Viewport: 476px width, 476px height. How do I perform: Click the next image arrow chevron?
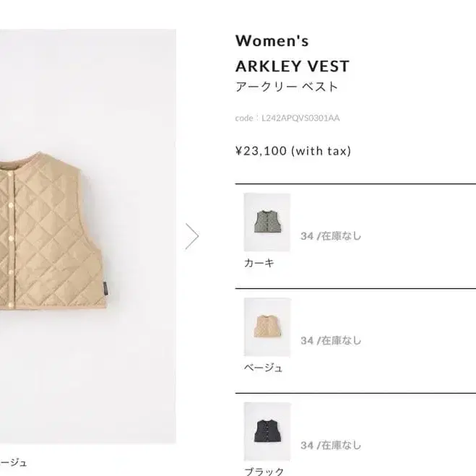click(x=191, y=236)
